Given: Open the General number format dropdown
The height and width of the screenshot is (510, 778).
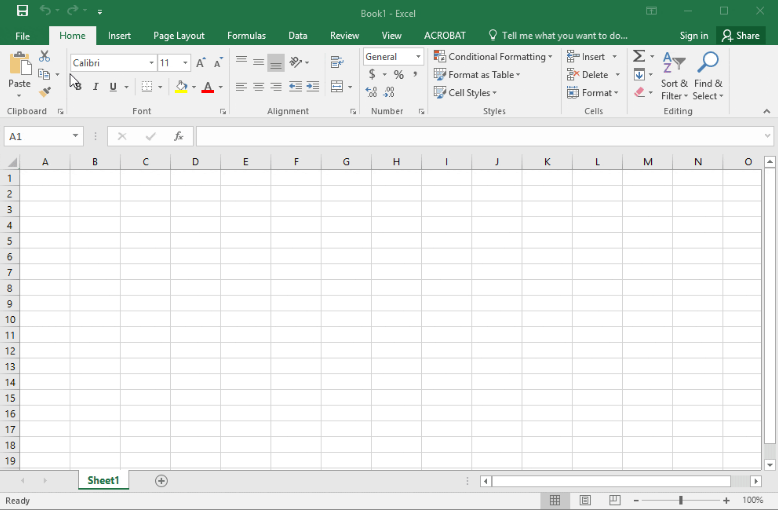Looking at the screenshot, I should coord(418,57).
